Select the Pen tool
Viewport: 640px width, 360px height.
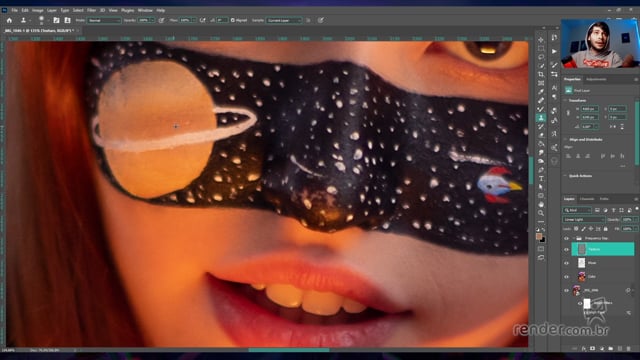click(x=541, y=170)
